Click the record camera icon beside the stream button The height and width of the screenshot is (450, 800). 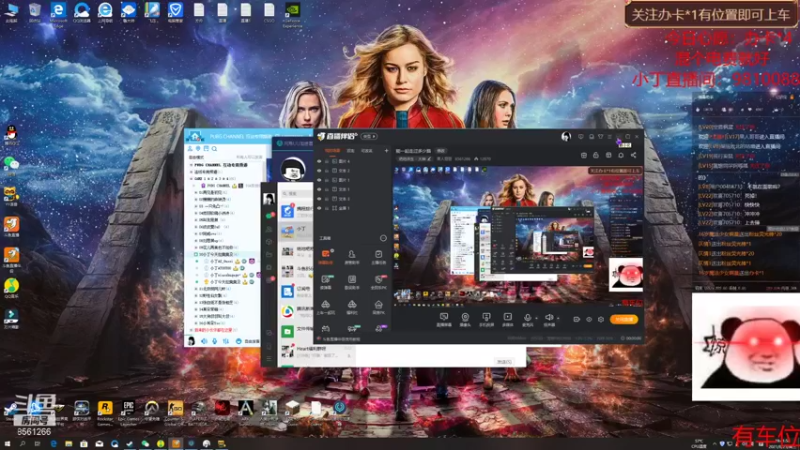(577, 319)
